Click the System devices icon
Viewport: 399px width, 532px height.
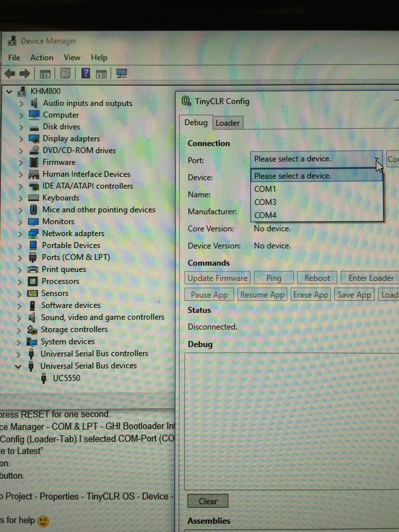32,342
